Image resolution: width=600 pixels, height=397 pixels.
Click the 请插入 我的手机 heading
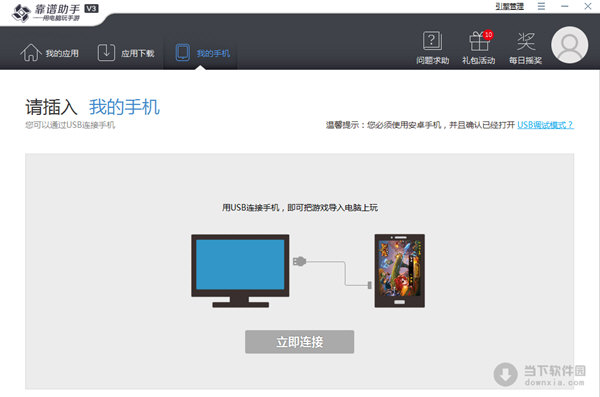click(92, 107)
